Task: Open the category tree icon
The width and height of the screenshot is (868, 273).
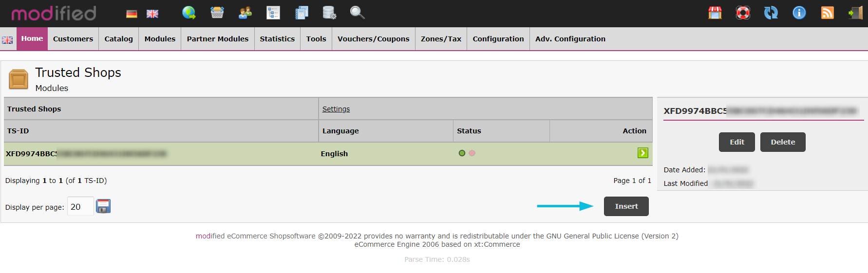Action: pos(273,13)
